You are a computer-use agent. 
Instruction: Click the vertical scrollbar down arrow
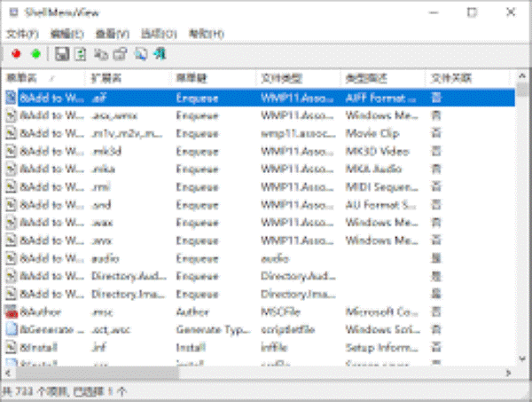click(x=522, y=359)
